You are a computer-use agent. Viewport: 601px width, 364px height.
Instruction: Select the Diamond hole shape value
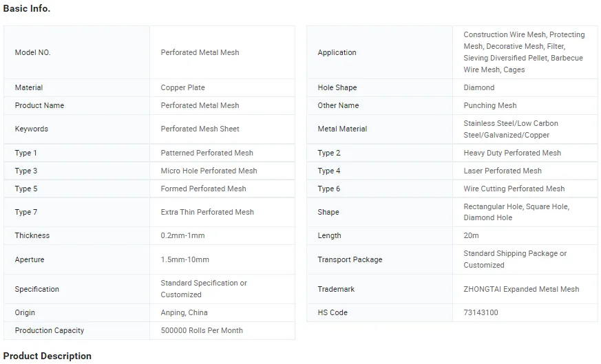point(478,87)
